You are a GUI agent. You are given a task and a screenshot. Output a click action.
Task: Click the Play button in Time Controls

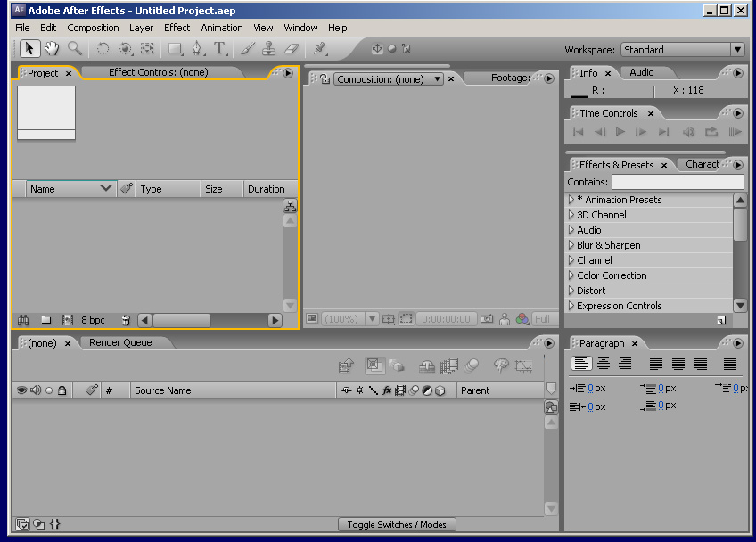[x=620, y=132]
